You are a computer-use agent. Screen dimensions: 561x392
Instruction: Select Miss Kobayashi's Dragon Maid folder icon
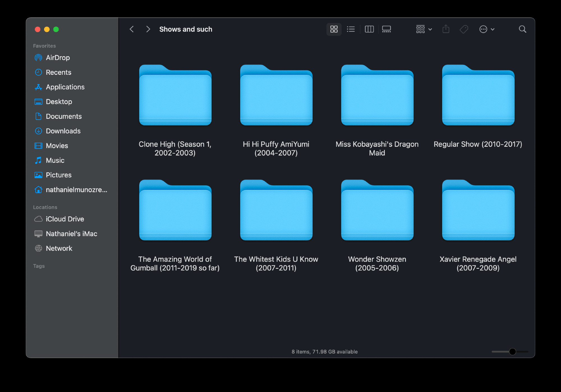(377, 95)
